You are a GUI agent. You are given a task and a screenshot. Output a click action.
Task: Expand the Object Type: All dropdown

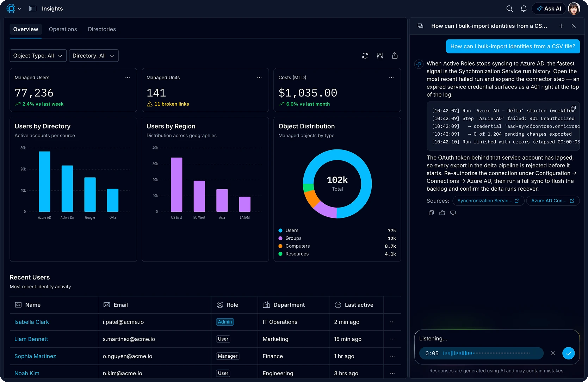click(38, 56)
